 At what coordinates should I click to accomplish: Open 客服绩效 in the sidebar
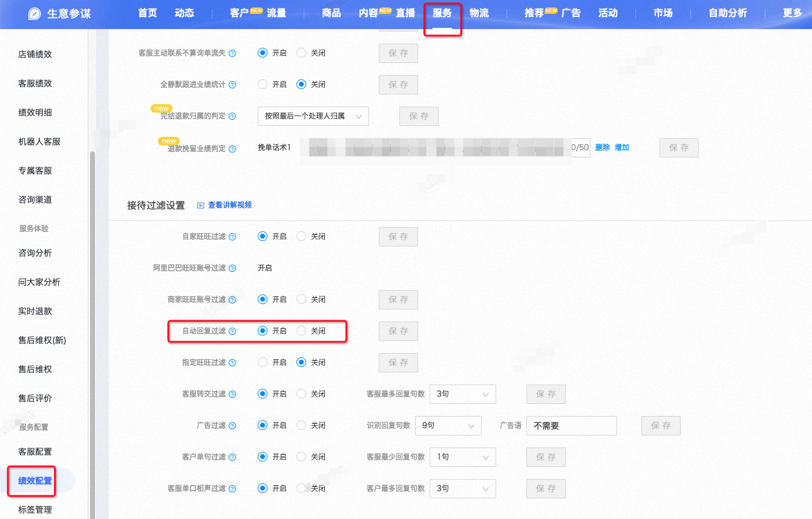(35, 84)
